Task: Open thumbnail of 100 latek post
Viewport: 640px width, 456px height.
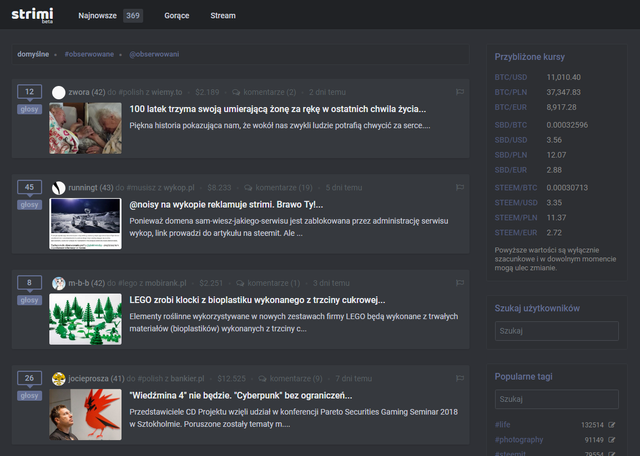Action: click(x=85, y=128)
